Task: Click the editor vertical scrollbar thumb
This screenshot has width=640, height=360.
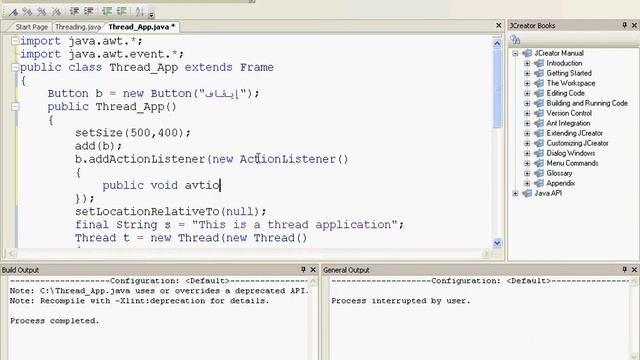Action: [497, 88]
